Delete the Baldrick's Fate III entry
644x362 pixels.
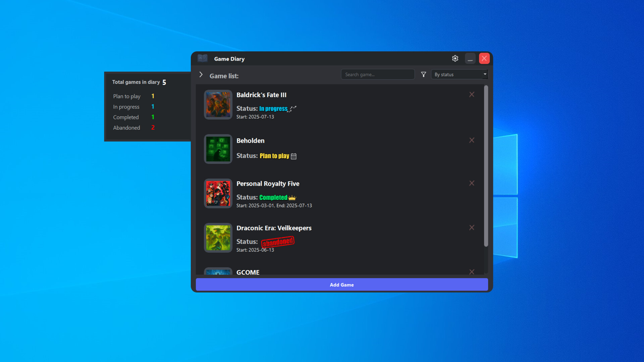(472, 95)
